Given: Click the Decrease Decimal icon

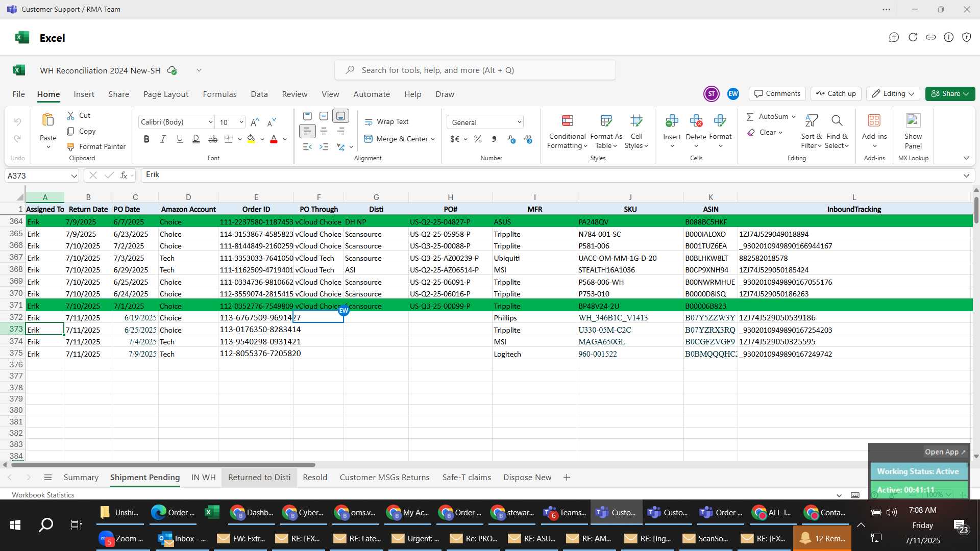Looking at the screenshot, I should [528, 139].
